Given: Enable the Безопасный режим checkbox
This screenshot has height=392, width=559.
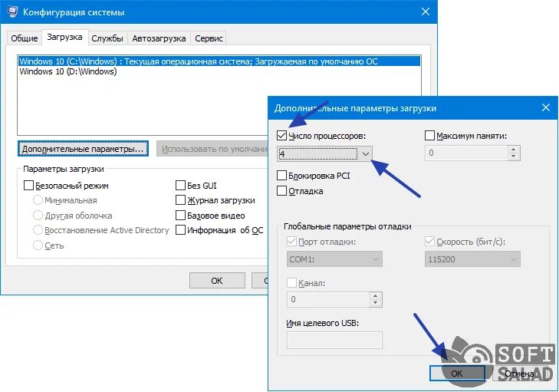Looking at the screenshot, I should (28, 186).
